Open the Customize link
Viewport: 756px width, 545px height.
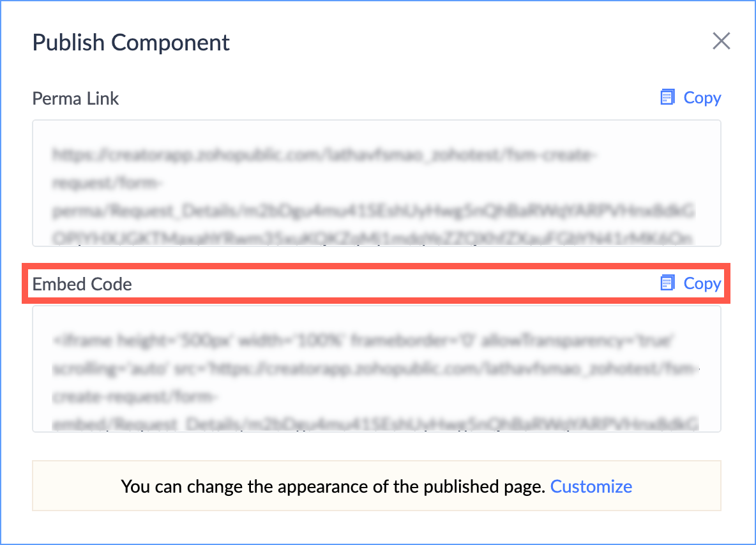pyautogui.click(x=591, y=486)
